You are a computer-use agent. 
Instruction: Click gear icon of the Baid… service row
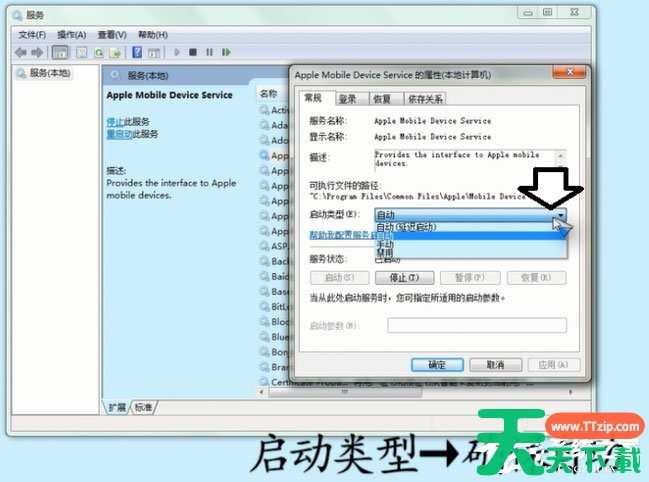[264, 276]
